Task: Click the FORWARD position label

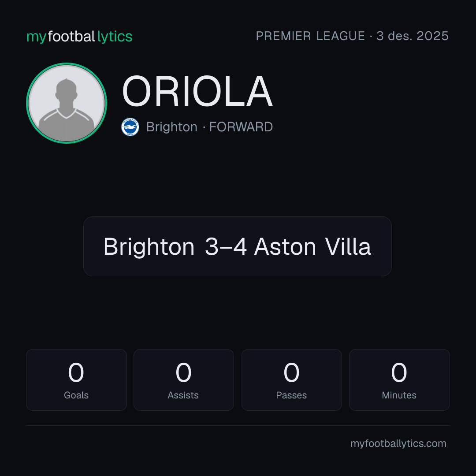Action: tap(241, 127)
